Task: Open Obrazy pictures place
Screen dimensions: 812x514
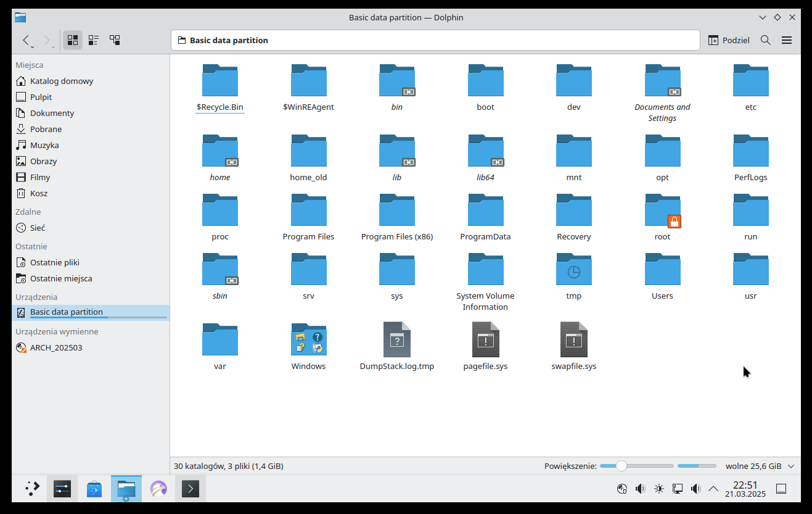Action: point(90,161)
